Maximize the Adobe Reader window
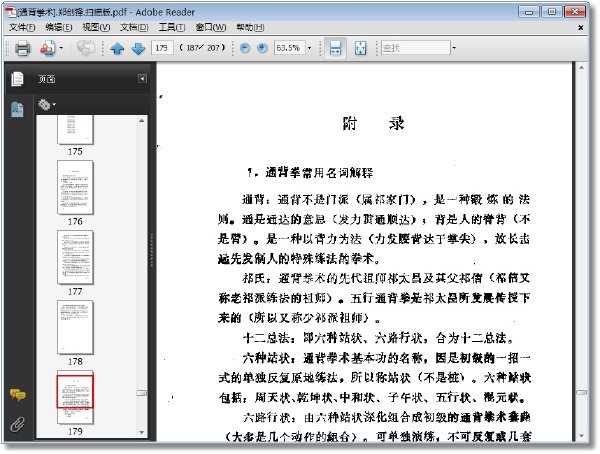 (552, 12)
